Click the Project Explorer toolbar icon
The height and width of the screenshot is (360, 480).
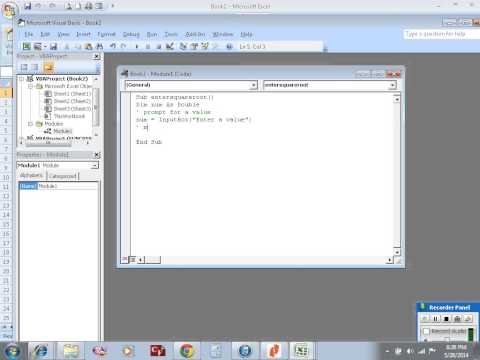click(183, 46)
